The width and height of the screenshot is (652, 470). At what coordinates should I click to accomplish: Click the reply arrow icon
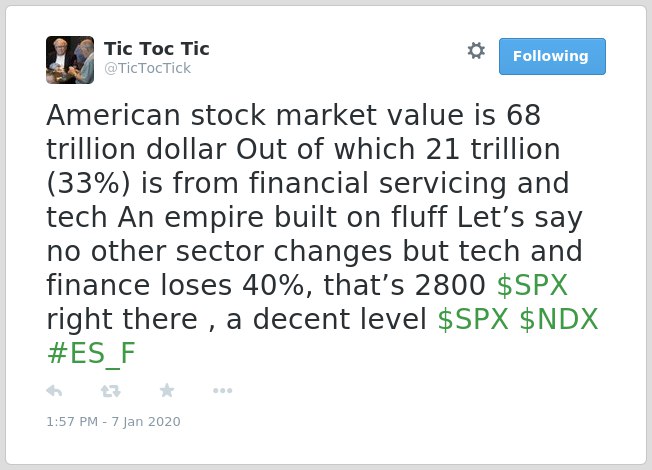coord(54,391)
